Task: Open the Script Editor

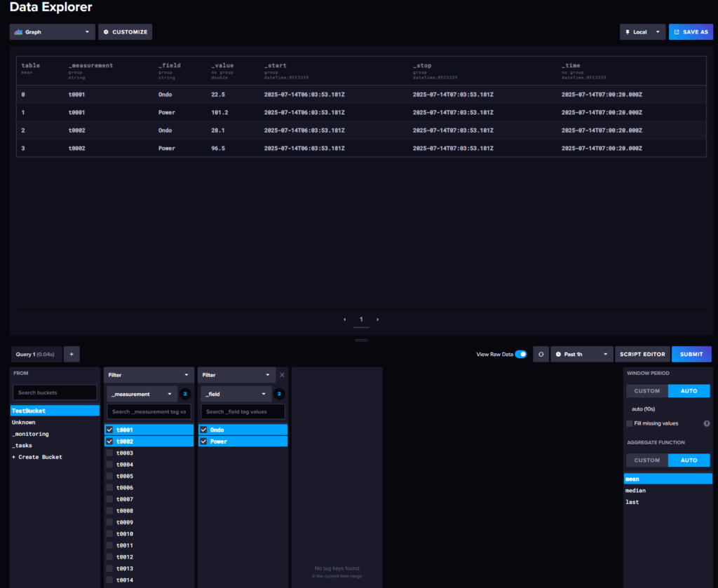Action: tap(642, 354)
